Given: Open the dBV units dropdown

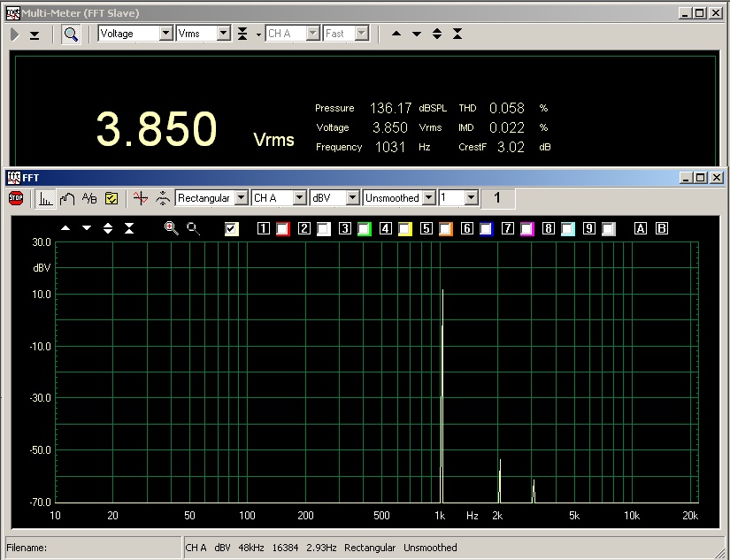Looking at the screenshot, I should (x=353, y=198).
